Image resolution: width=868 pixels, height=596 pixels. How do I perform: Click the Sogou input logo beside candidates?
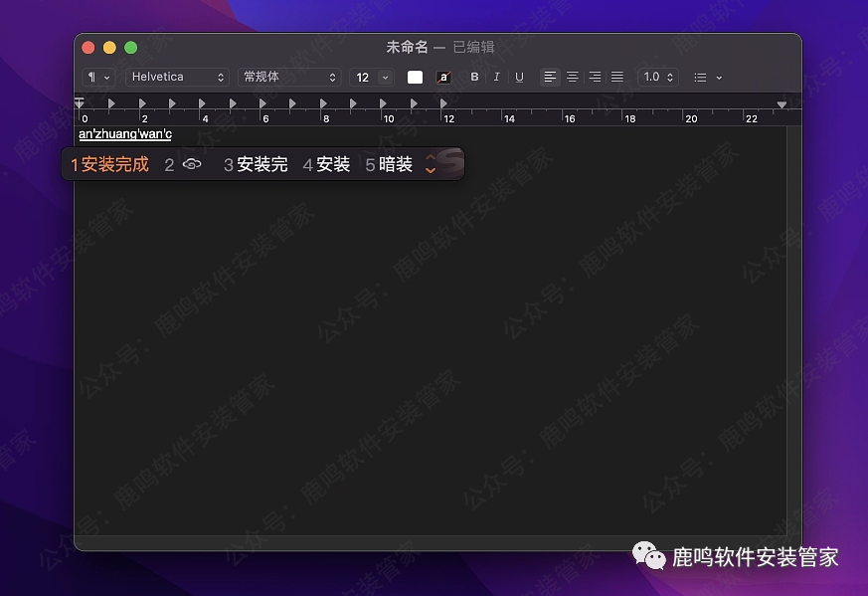[x=449, y=162]
